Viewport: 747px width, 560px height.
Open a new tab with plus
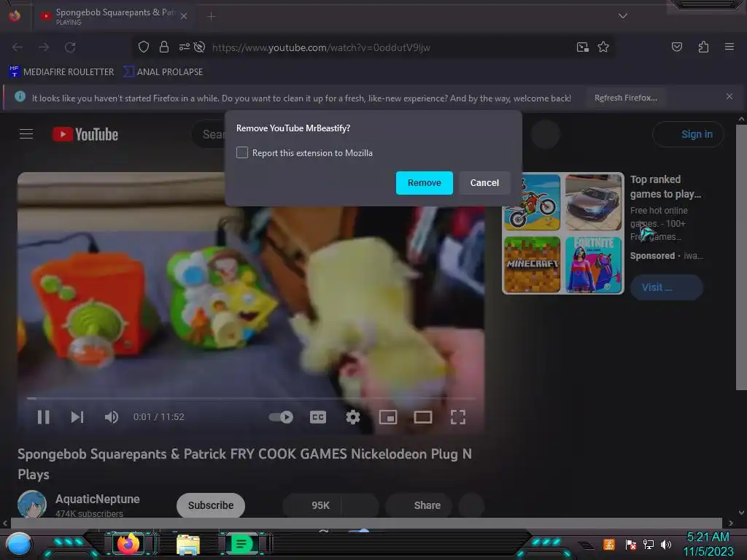pyautogui.click(x=211, y=17)
